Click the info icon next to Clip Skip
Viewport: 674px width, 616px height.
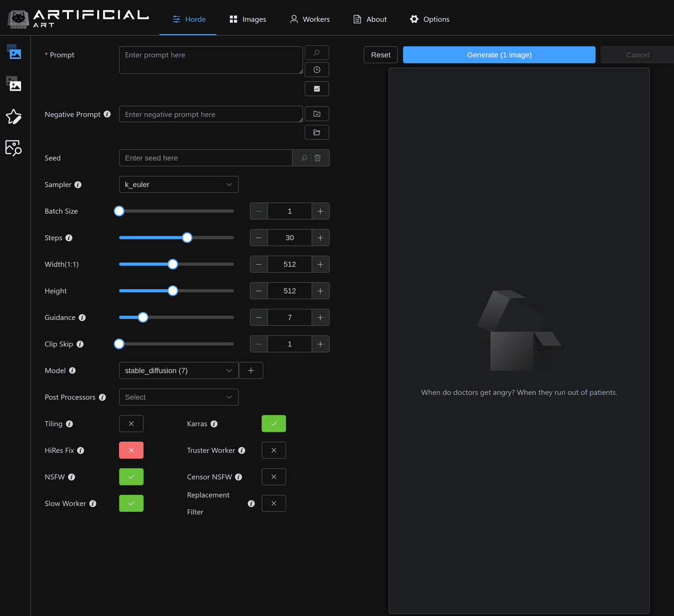pyautogui.click(x=80, y=344)
